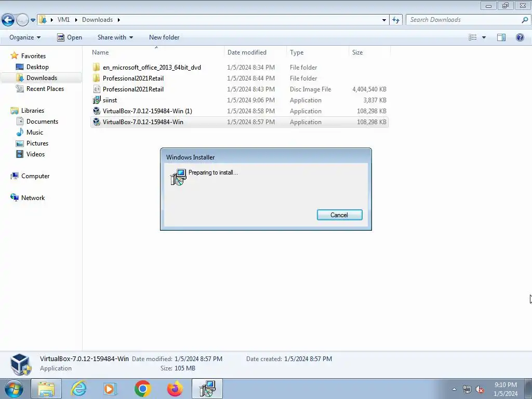Click Date created value 1/5/2024 8:57 PM
This screenshot has width=532, height=399.
(x=308, y=359)
